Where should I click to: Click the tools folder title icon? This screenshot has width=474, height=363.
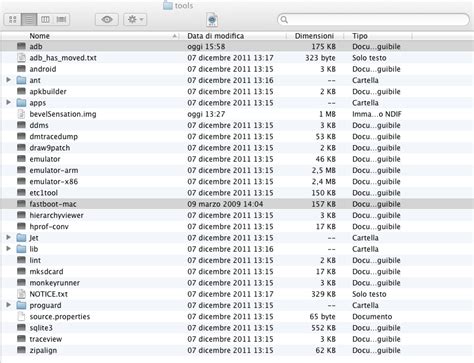coord(168,5)
